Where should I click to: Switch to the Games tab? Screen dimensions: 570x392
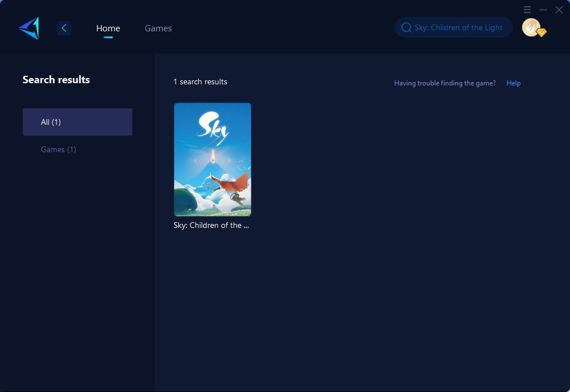point(158,28)
